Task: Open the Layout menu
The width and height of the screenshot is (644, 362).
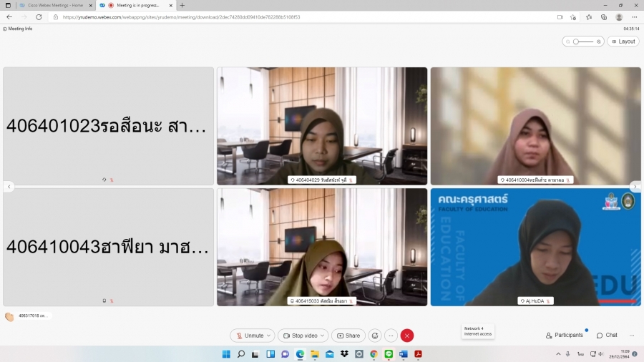Action: pos(623,41)
